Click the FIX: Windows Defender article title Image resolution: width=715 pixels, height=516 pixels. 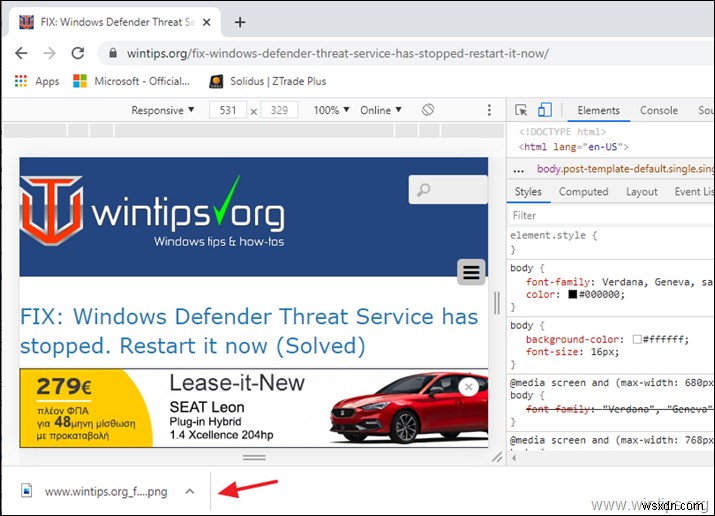point(249,331)
